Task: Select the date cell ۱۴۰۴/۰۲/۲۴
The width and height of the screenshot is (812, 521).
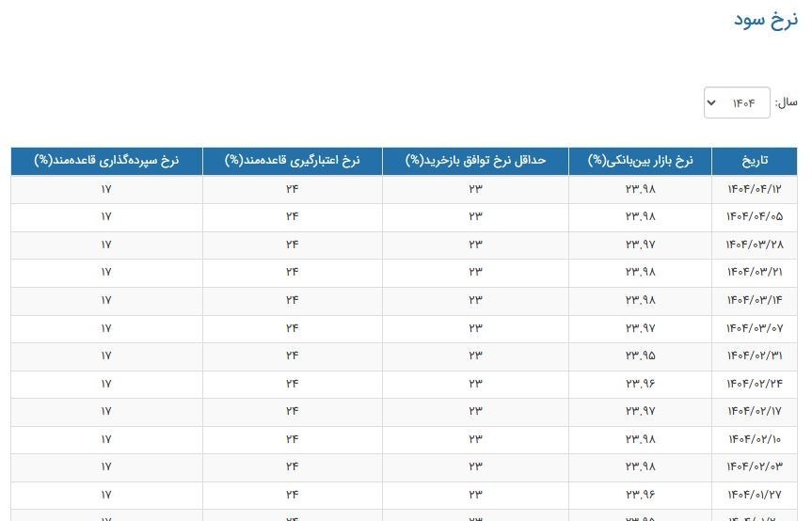Action: click(755, 384)
